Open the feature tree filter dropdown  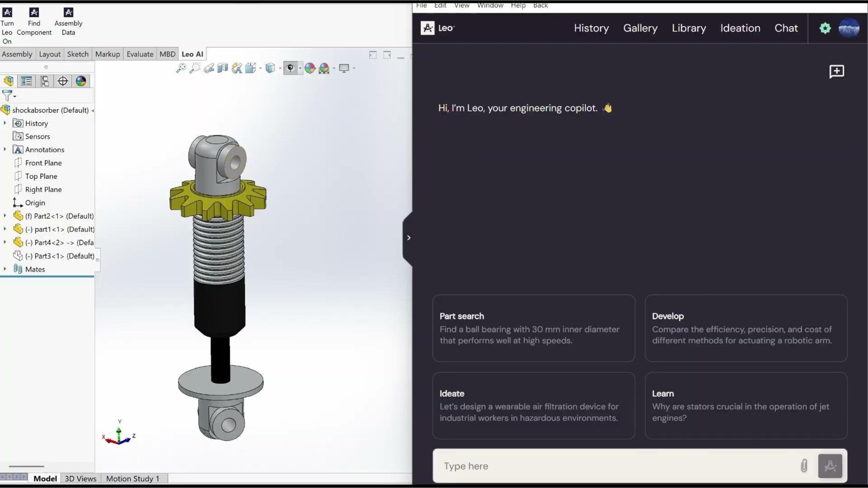point(9,96)
